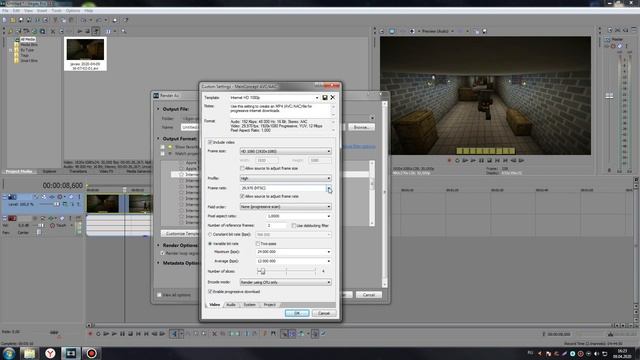The image size is (640, 360).
Task: Select the Constant bit rate radio button
Action: tap(210, 235)
